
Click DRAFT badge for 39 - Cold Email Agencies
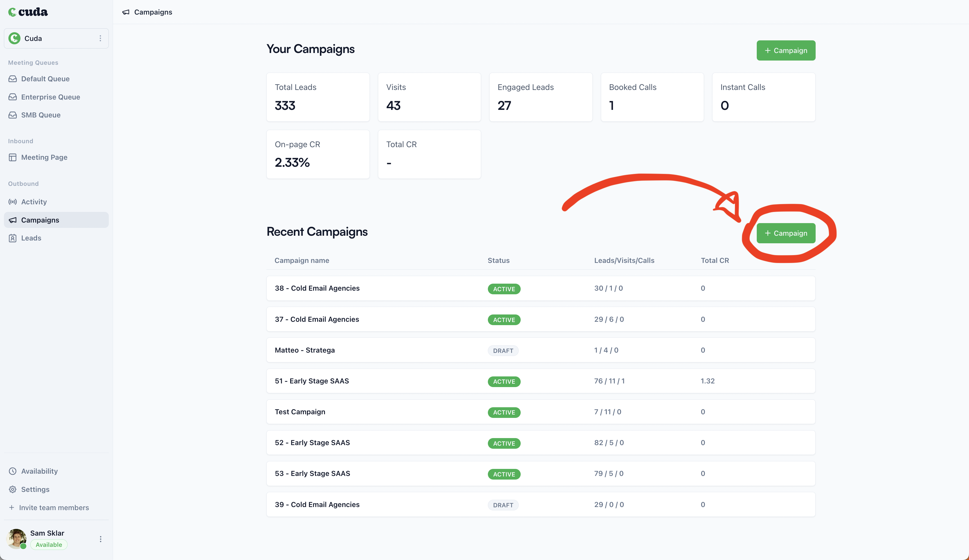pyautogui.click(x=503, y=505)
